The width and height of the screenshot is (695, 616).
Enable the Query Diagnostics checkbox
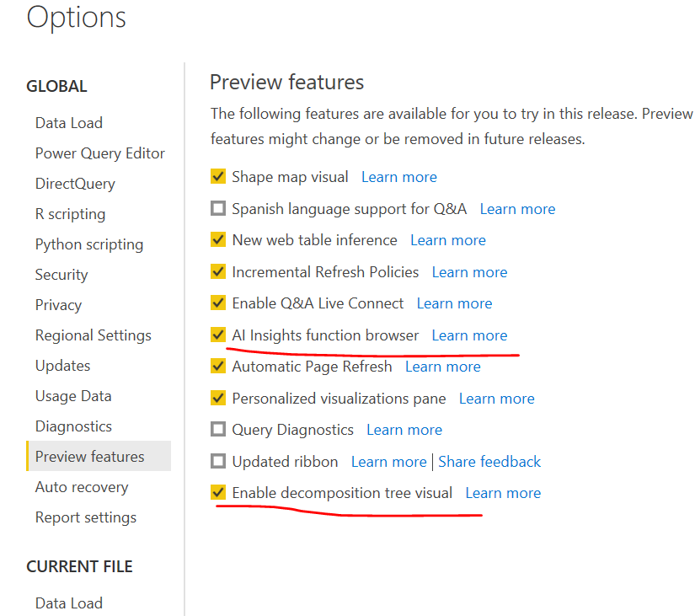pos(218,430)
